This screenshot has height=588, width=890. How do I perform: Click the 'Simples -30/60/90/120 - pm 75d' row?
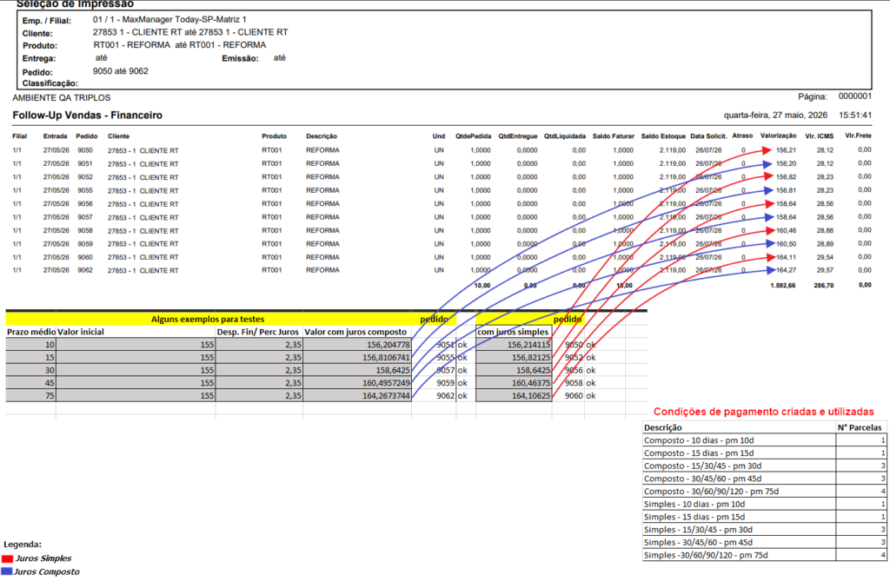764,555
